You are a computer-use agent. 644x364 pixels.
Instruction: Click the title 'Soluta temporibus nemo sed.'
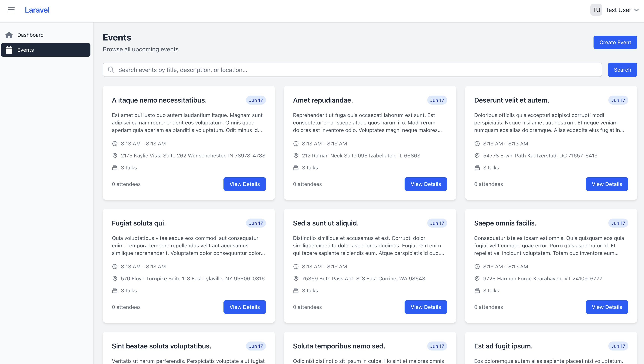339,346
